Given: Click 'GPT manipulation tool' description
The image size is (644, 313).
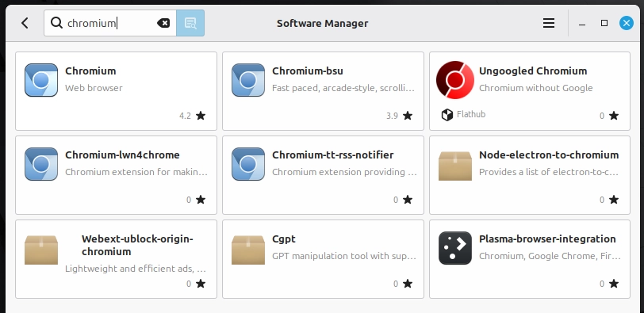Looking at the screenshot, I should click(x=344, y=257).
